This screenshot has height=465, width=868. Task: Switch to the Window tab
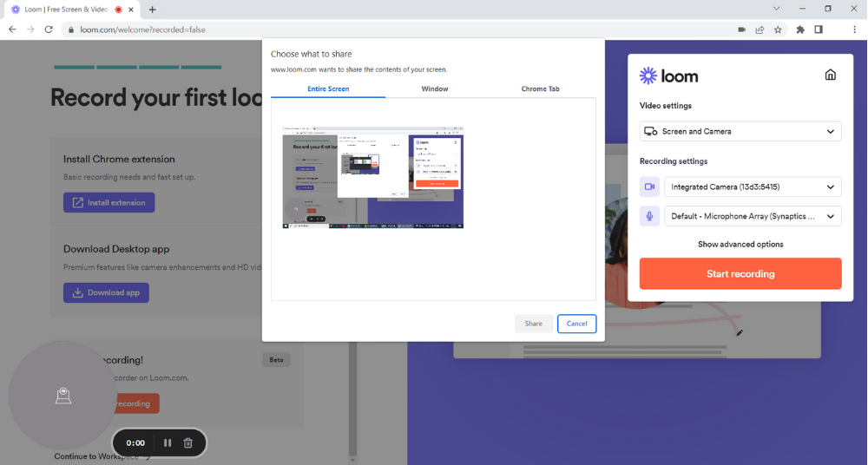[435, 88]
